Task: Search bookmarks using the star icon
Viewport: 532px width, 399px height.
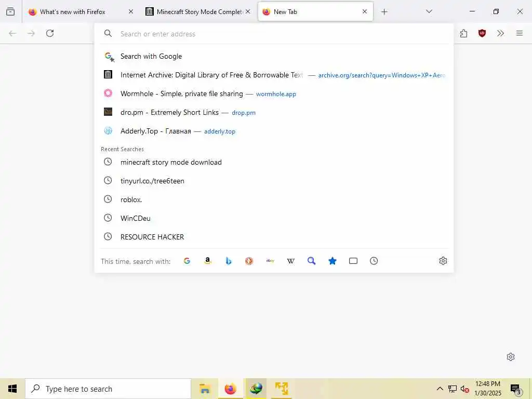Action: (x=332, y=261)
